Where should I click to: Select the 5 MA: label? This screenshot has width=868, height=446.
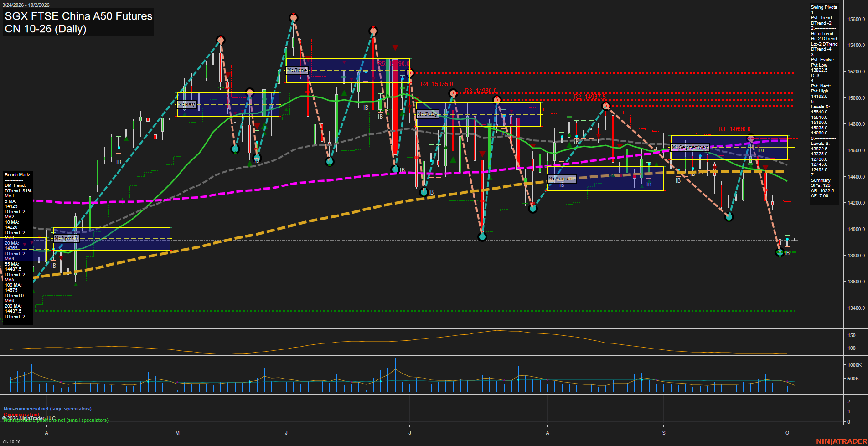click(11, 201)
